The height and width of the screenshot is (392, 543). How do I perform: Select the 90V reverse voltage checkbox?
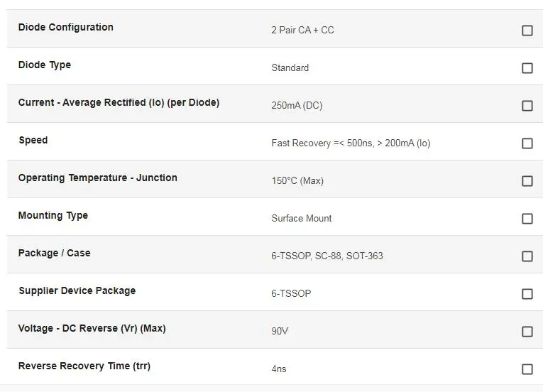click(x=527, y=332)
